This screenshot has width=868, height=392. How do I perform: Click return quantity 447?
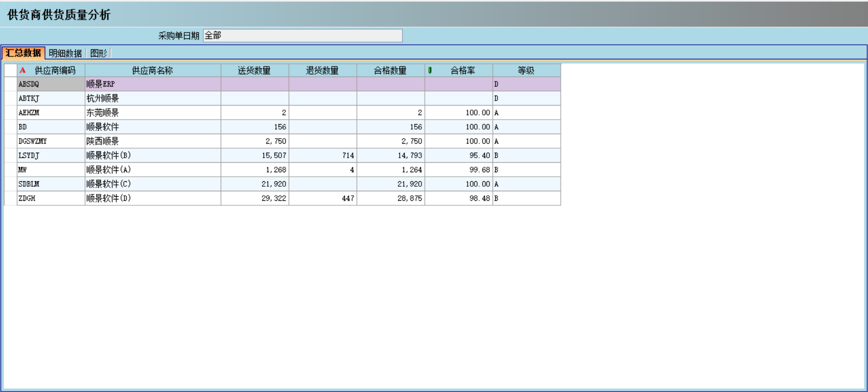click(323, 198)
